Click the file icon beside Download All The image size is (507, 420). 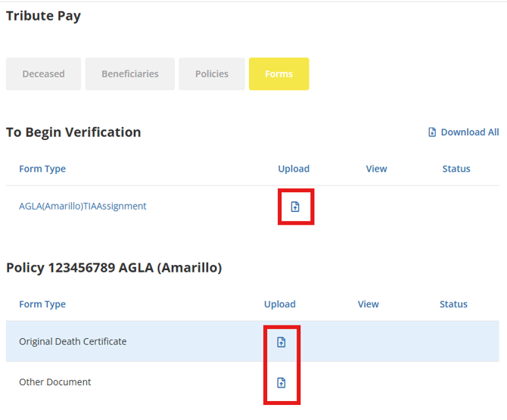click(x=432, y=132)
